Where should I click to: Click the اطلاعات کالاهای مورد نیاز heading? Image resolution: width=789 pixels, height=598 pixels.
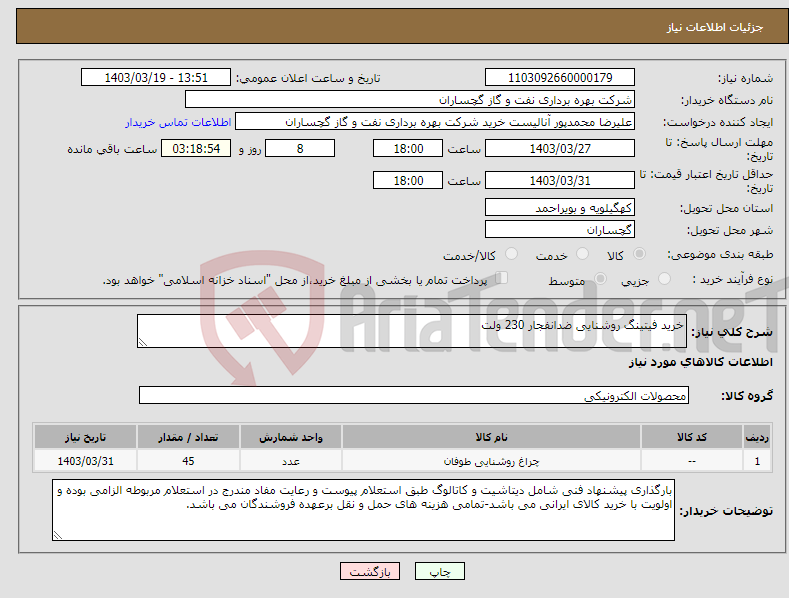click(700, 362)
